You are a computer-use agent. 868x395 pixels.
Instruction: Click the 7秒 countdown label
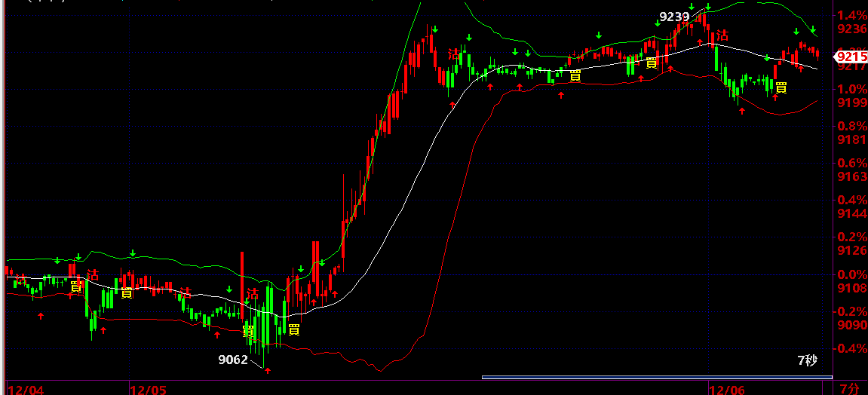(x=807, y=361)
